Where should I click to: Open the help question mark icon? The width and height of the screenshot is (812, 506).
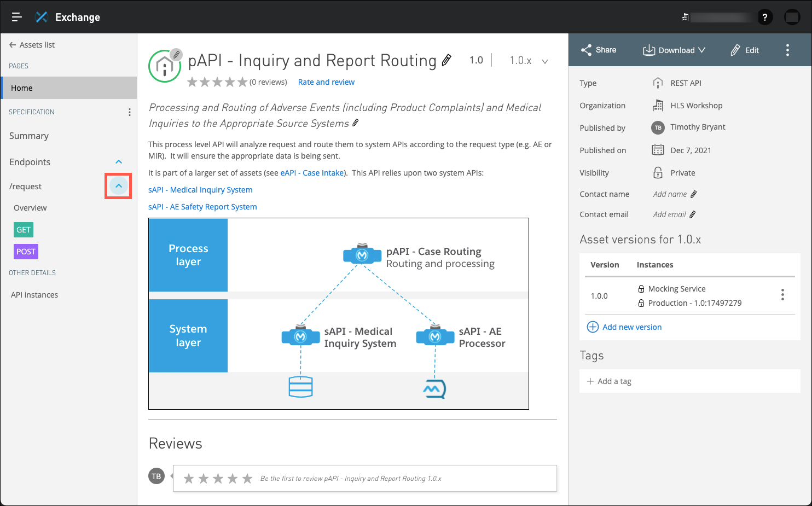point(765,17)
